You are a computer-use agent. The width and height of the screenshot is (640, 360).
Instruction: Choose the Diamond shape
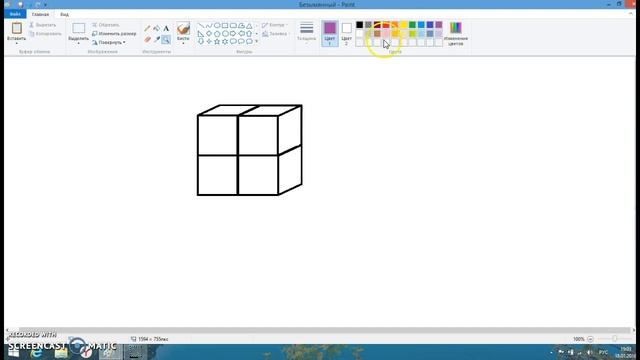(209, 33)
